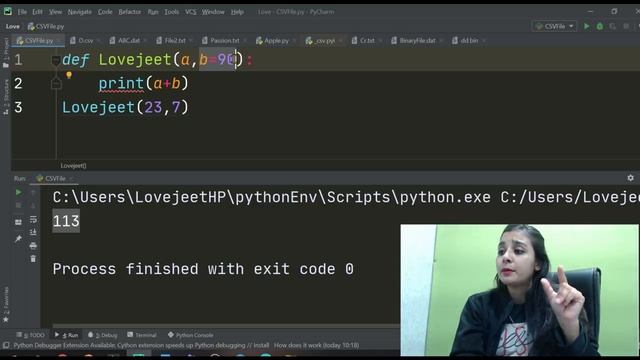Open the Help menu

pos(237,12)
